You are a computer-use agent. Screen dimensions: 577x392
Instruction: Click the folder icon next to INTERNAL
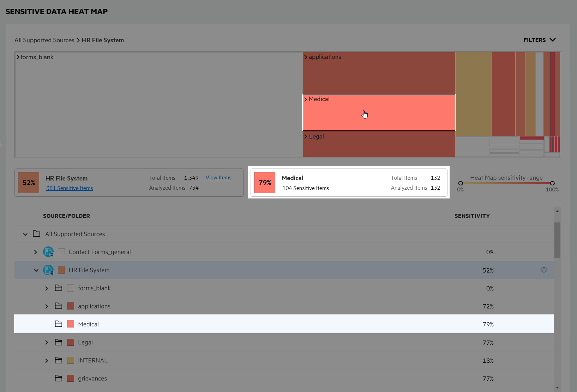[59, 360]
